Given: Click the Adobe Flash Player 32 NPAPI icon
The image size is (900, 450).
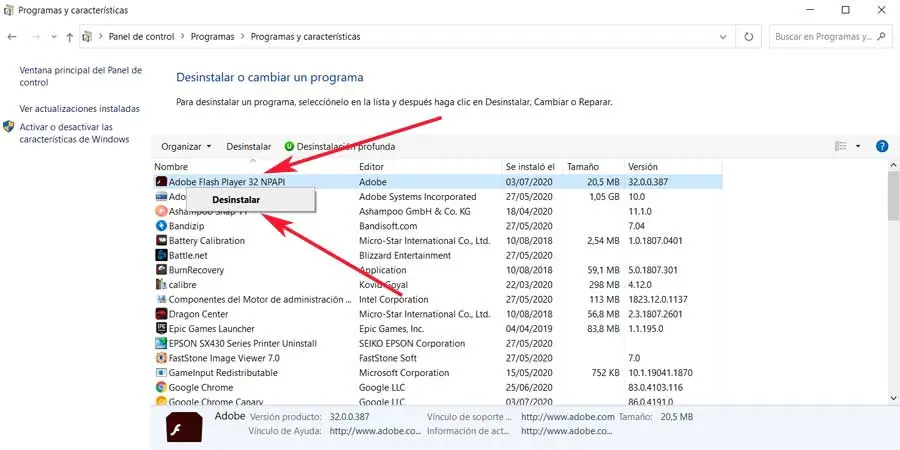Looking at the screenshot, I should (x=161, y=182).
